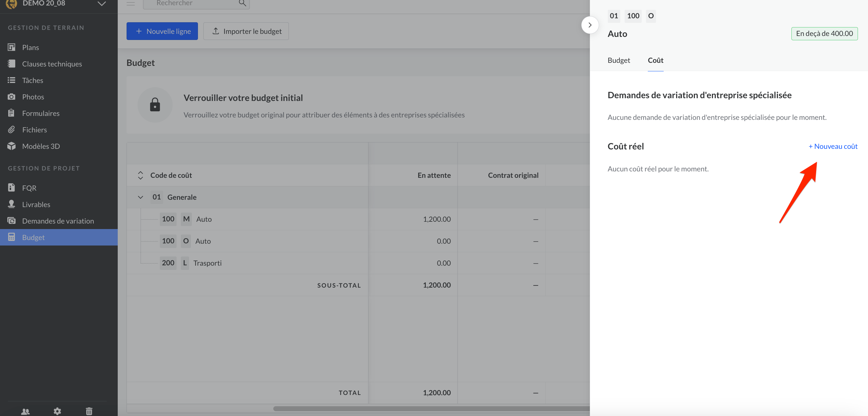Click the budget lock icon
The width and height of the screenshot is (868, 416).
pyautogui.click(x=155, y=105)
